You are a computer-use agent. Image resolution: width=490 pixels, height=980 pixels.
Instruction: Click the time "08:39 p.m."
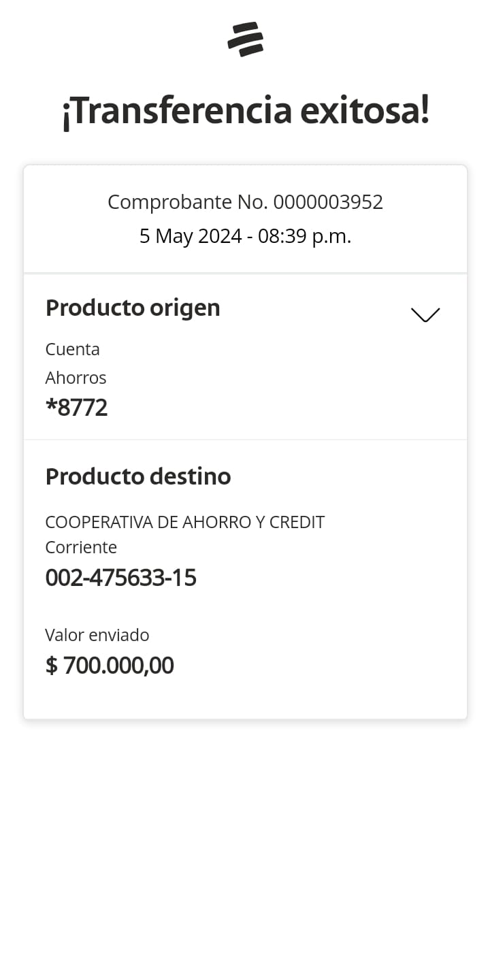click(304, 236)
